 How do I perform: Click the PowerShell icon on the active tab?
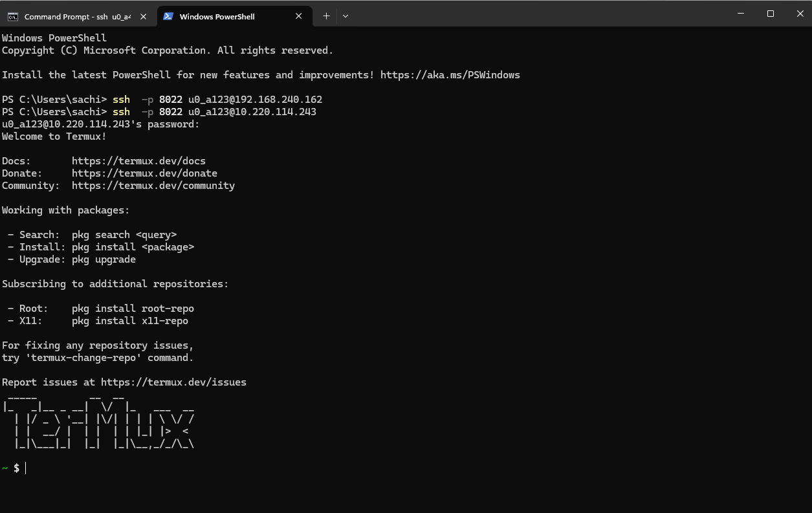click(x=170, y=16)
